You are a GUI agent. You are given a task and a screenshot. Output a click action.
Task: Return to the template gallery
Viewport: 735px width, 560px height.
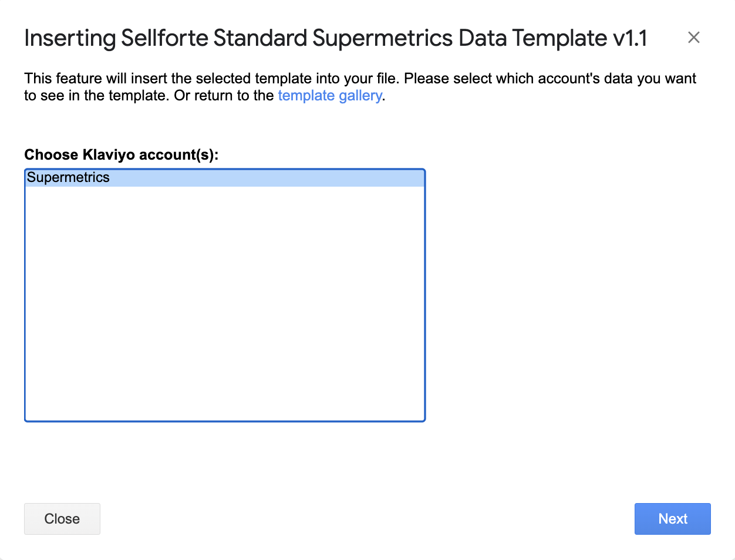pyautogui.click(x=329, y=96)
